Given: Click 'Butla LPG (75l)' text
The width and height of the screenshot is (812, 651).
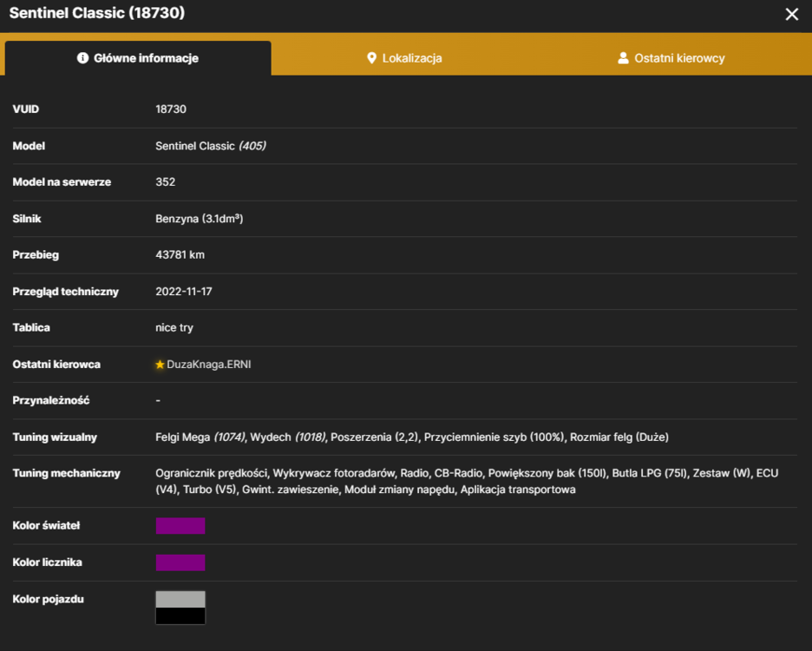Looking at the screenshot, I should point(650,473).
